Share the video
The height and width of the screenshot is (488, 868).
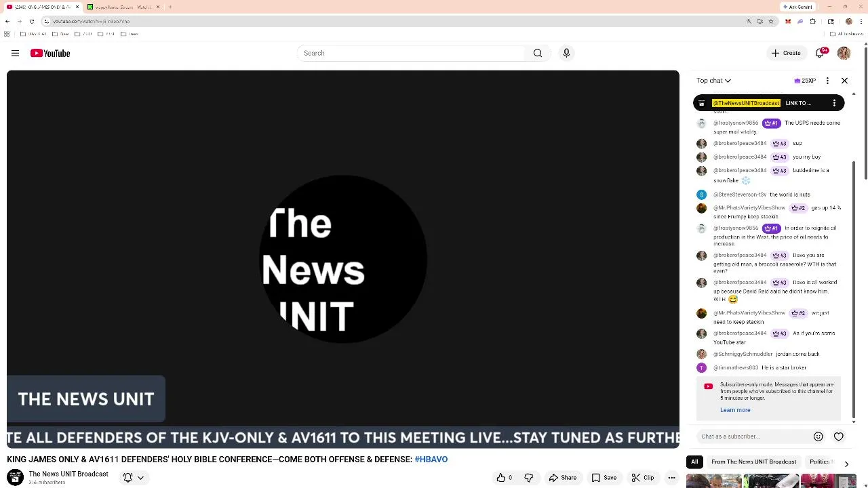(x=563, y=478)
